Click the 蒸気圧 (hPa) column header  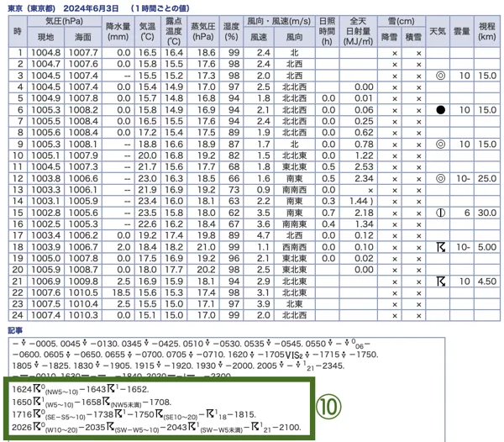pyautogui.click(x=202, y=31)
